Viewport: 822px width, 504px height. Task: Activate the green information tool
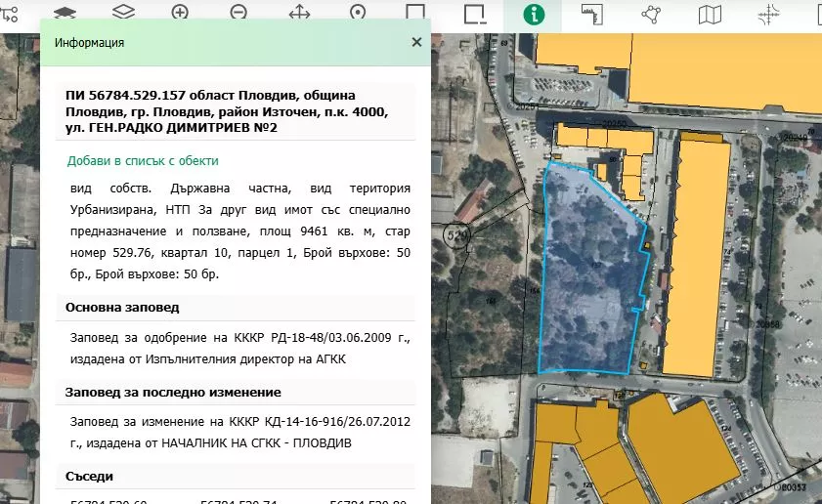pos(534,15)
